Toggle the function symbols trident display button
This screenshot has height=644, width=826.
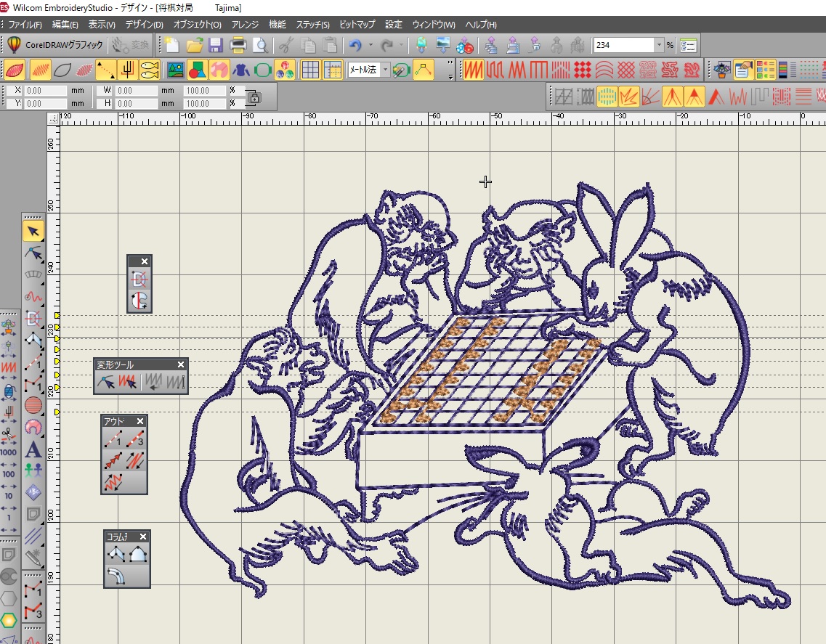(127, 70)
